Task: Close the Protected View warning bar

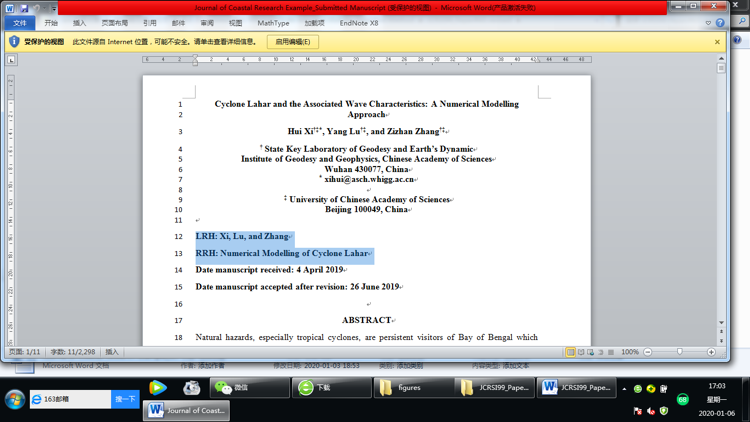Action: (x=717, y=42)
